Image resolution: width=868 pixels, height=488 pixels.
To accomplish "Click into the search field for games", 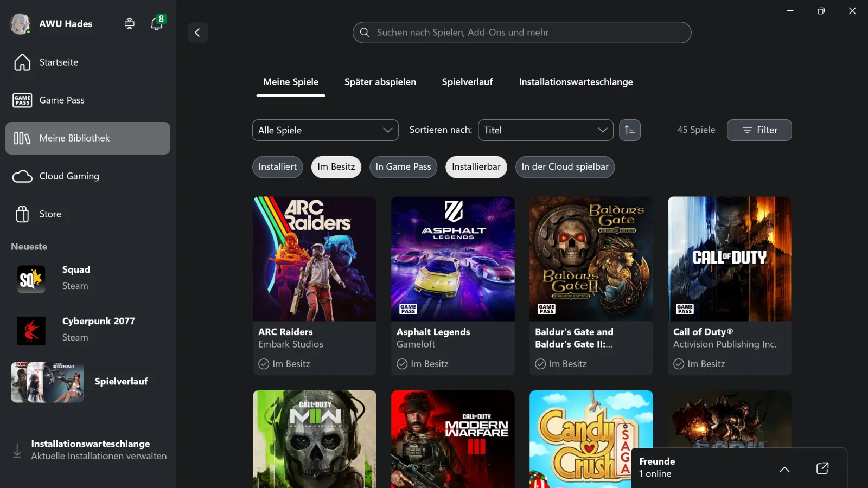I will (x=522, y=33).
